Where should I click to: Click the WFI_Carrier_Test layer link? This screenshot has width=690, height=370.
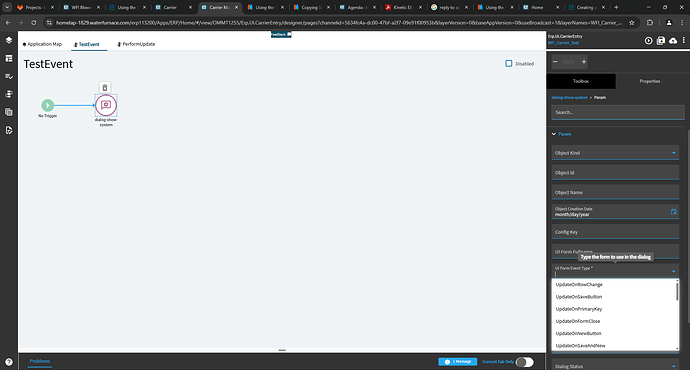[x=563, y=43]
